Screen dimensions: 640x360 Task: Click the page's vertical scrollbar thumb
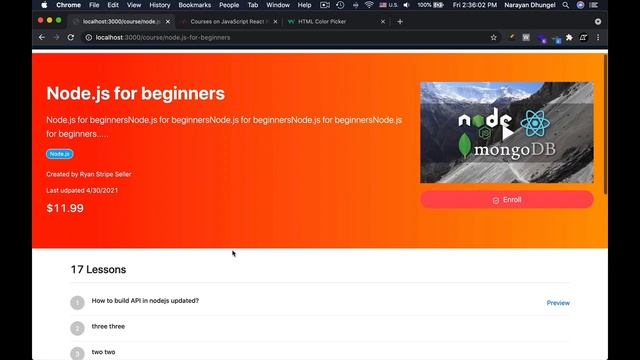(x=606, y=124)
